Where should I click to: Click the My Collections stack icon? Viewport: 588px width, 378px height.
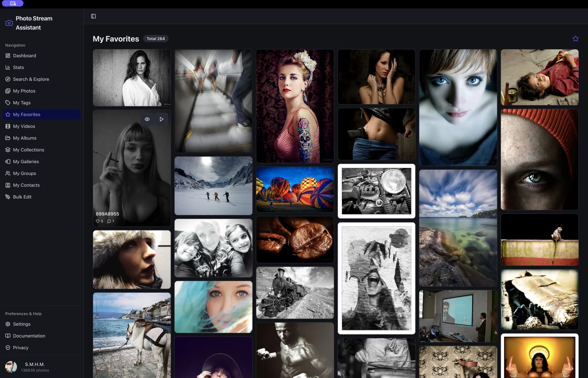click(x=8, y=150)
